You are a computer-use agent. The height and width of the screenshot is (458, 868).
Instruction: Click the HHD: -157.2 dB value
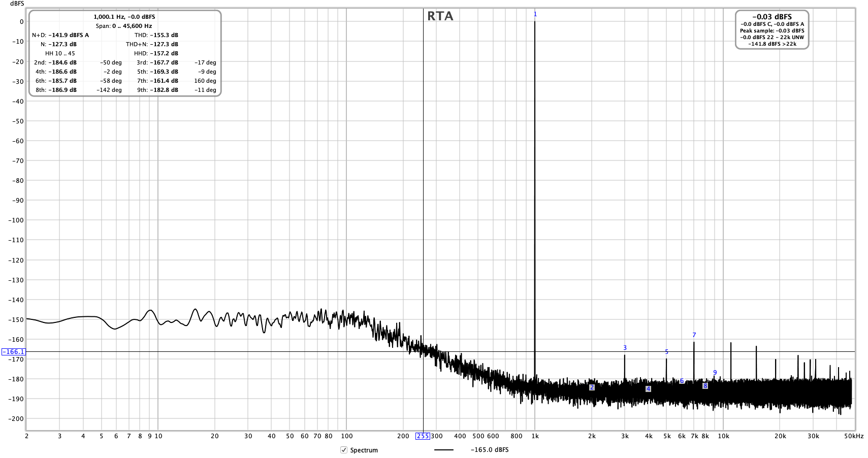coord(156,53)
